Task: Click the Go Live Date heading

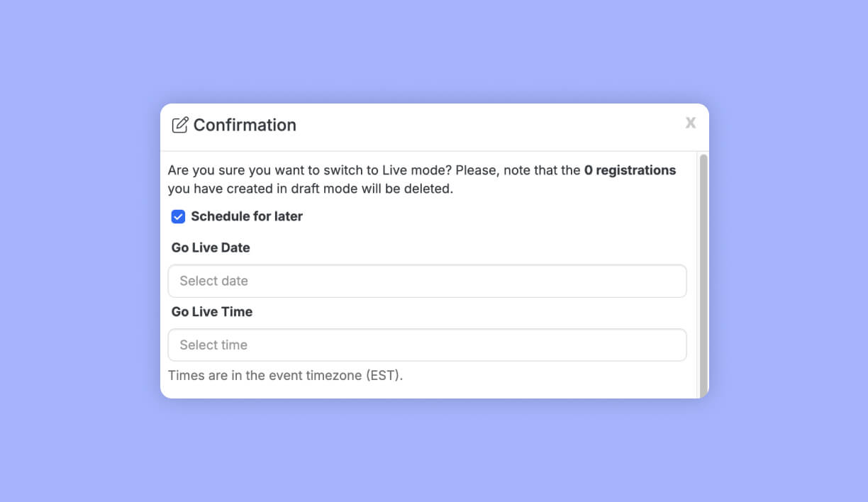Action: 210,247
